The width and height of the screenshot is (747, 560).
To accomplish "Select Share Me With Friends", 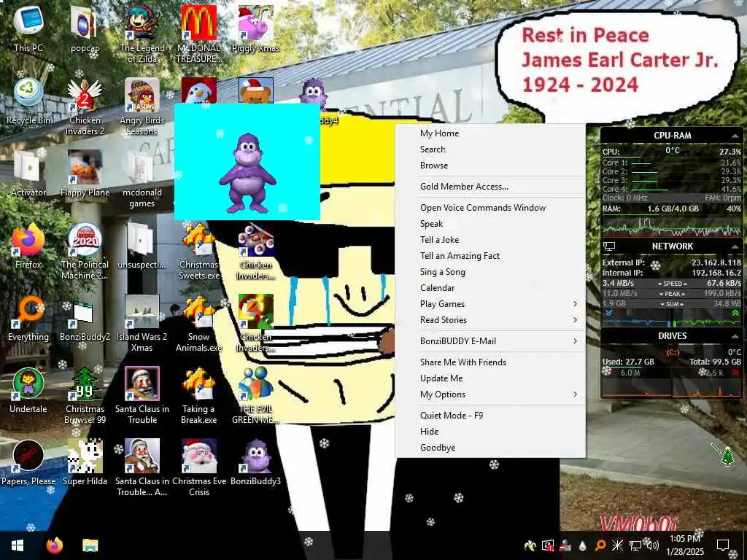I will pyautogui.click(x=491, y=362).
